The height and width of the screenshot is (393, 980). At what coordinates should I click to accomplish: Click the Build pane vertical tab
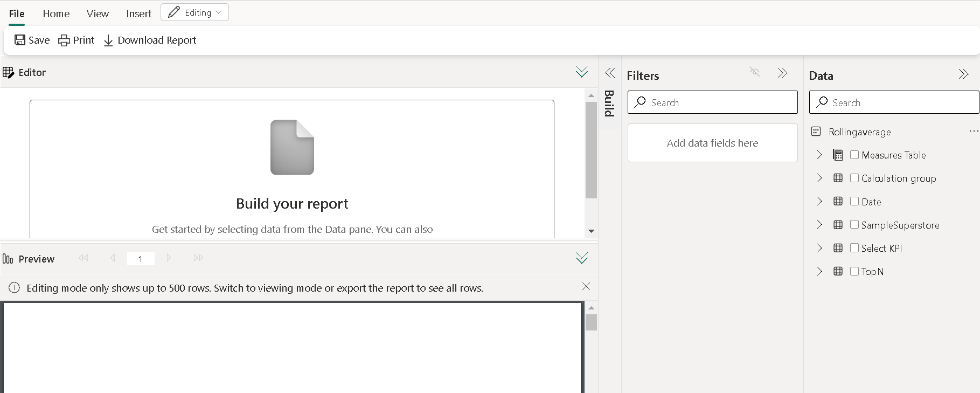click(609, 103)
